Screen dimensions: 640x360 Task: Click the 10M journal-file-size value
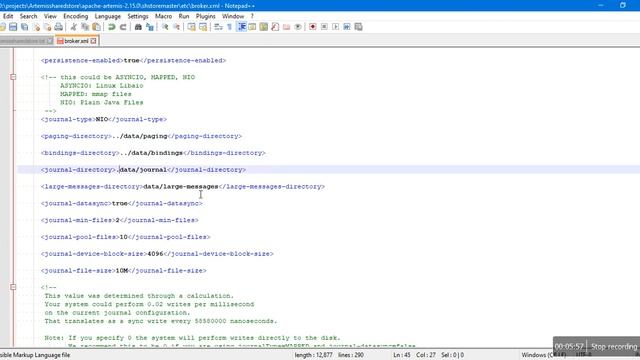coord(122,270)
